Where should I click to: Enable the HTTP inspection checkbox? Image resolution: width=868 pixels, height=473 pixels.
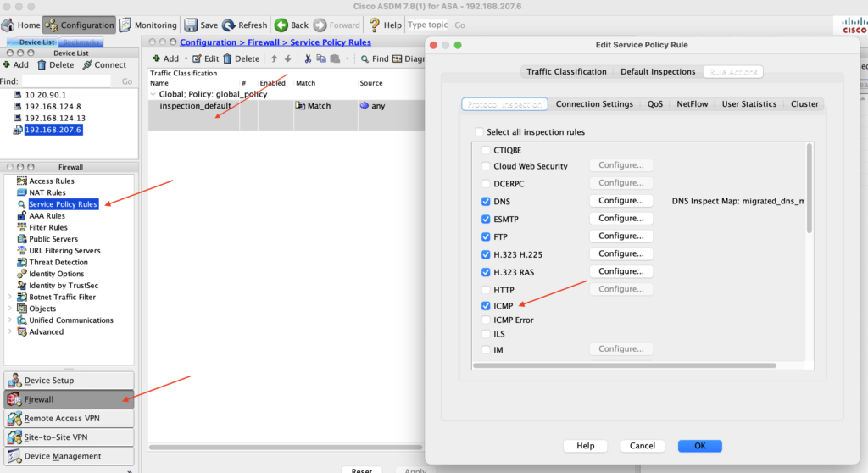(x=486, y=290)
